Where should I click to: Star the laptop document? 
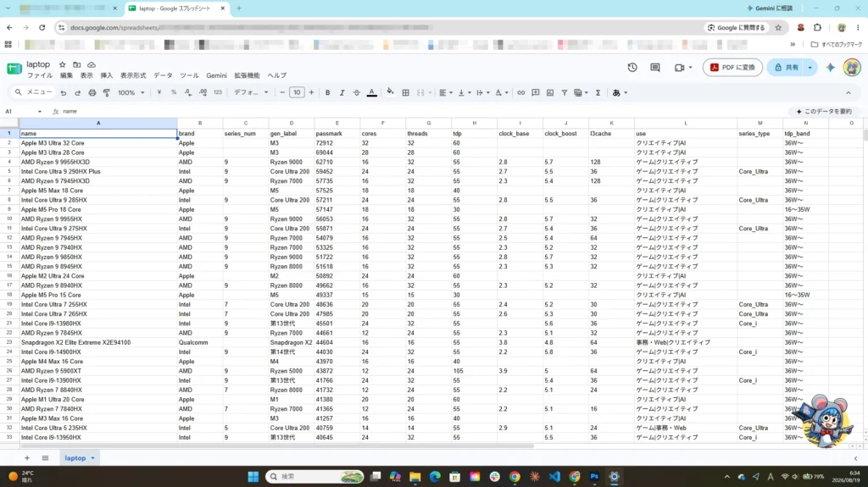point(62,64)
